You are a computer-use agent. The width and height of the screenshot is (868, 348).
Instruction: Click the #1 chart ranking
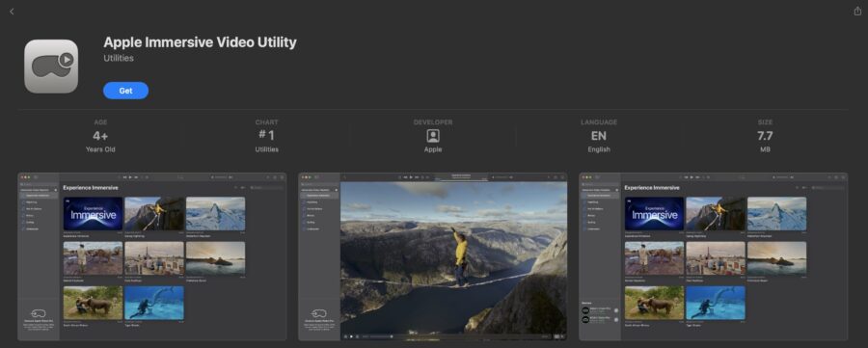266,136
